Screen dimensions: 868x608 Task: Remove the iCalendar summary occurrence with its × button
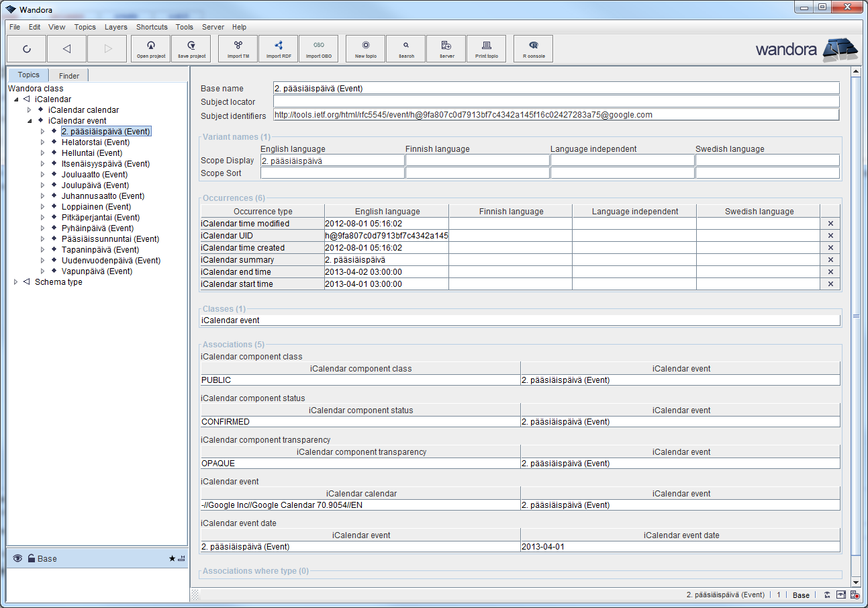click(x=830, y=259)
